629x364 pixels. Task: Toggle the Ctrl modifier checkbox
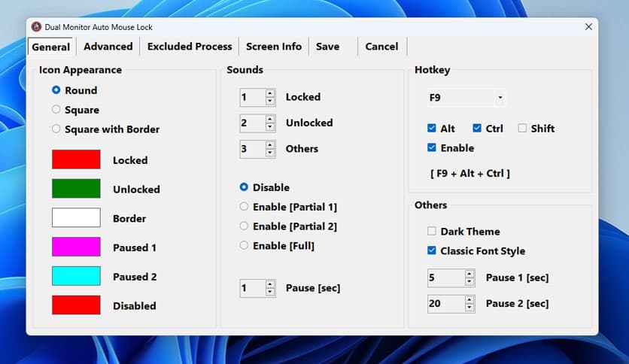[x=477, y=129]
